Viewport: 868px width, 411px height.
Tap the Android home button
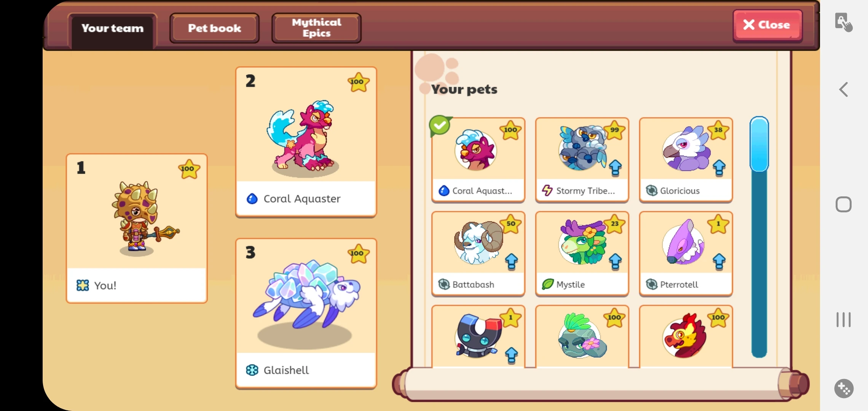pos(844,205)
